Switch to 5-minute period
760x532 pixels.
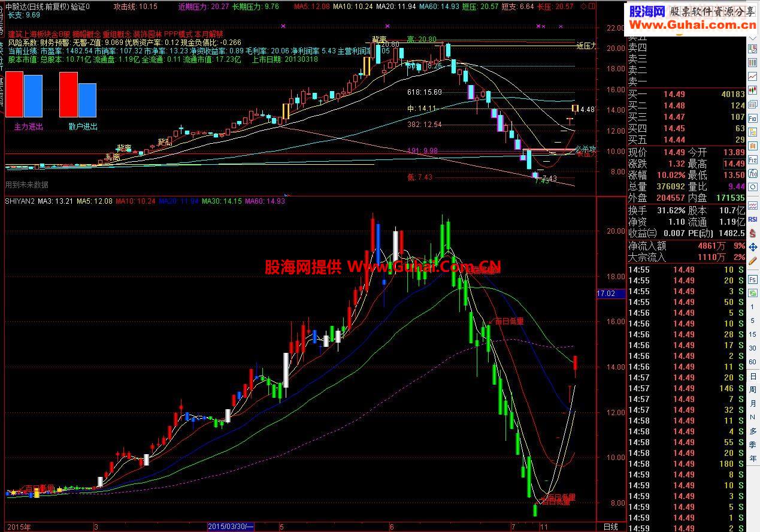tap(753, 321)
